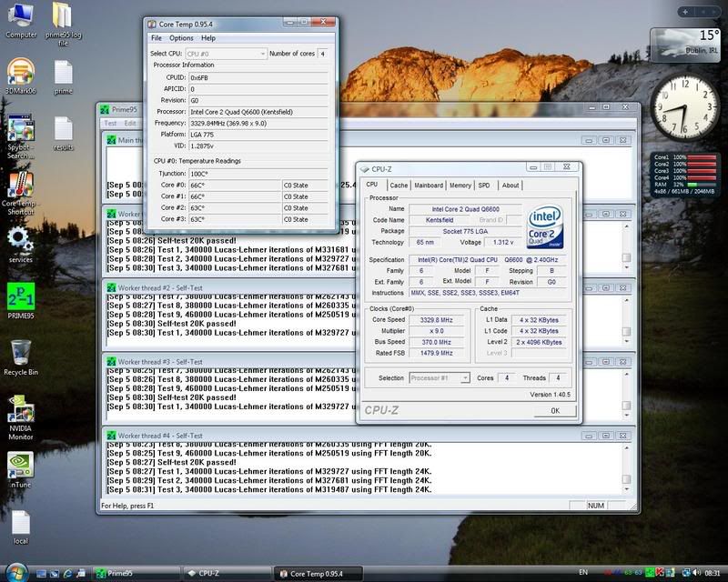Screen dimensions: 728x582
Task: Launch the PRIME95 desktop icon
Action: (x=21, y=301)
